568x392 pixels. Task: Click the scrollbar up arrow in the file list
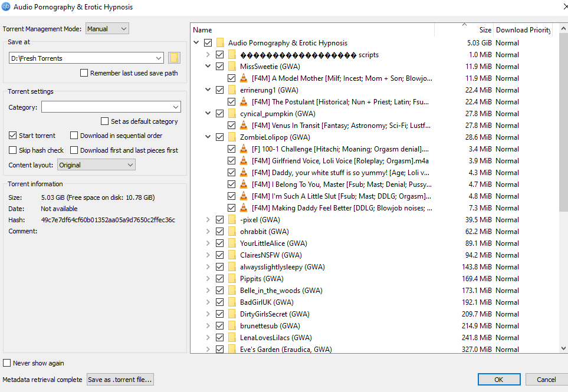click(x=563, y=28)
